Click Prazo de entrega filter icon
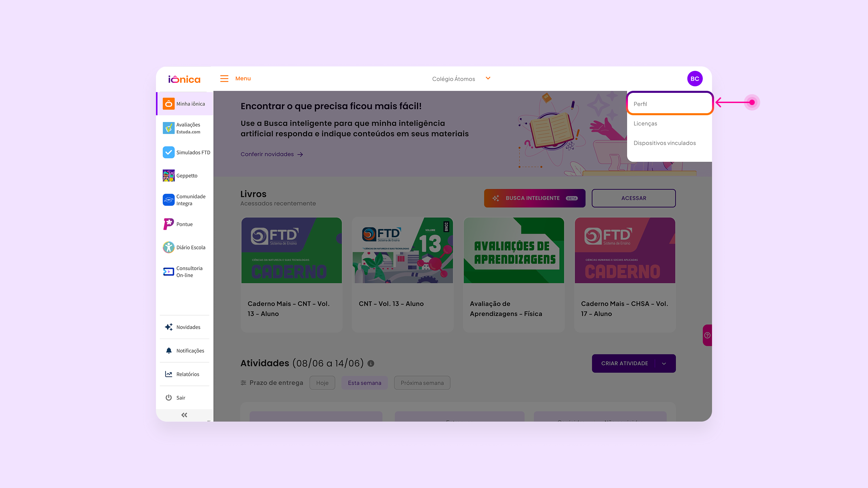 point(243,383)
